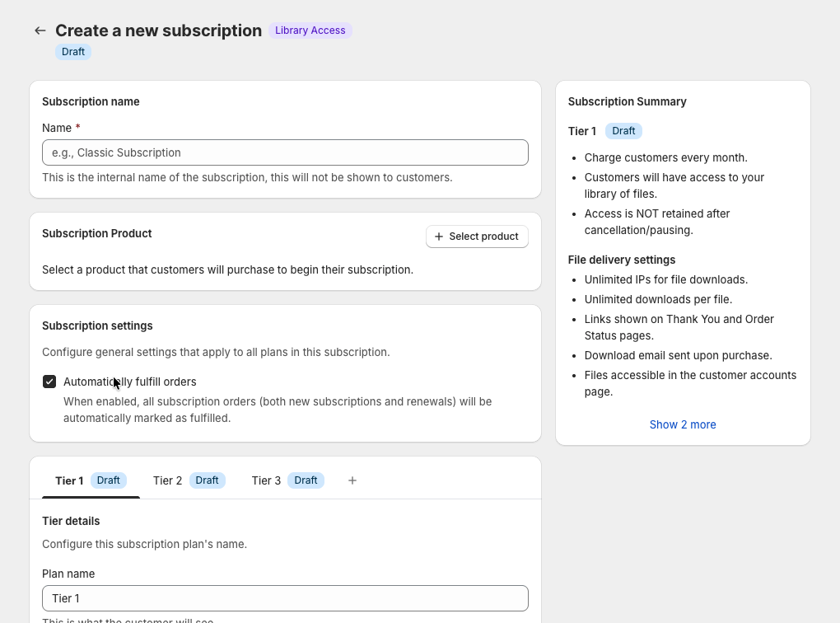This screenshot has height=623, width=840.
Task: Click the Automatically fulfill orders label
Action: tap(130, 382)
